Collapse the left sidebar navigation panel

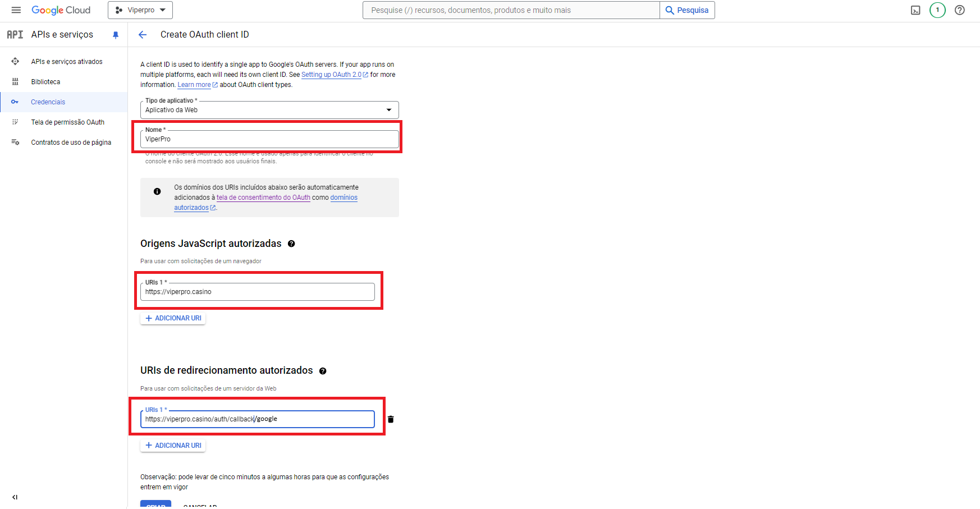point(15,497)
